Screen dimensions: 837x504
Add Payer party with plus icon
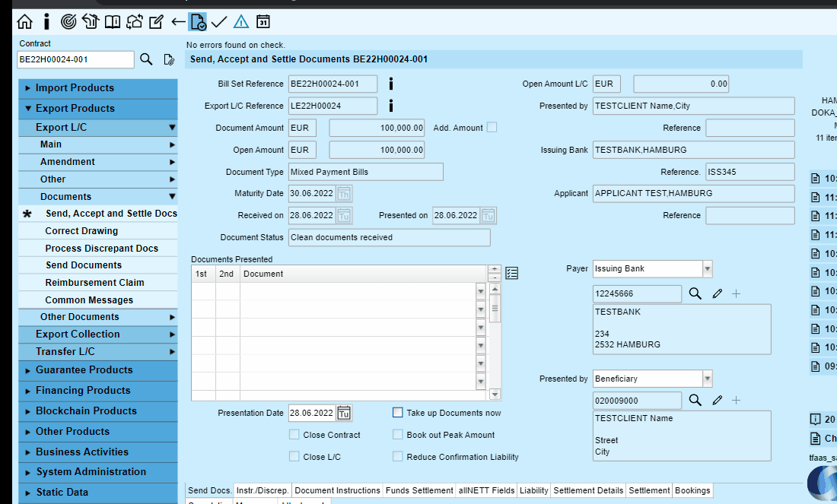[x=736, y=294]
